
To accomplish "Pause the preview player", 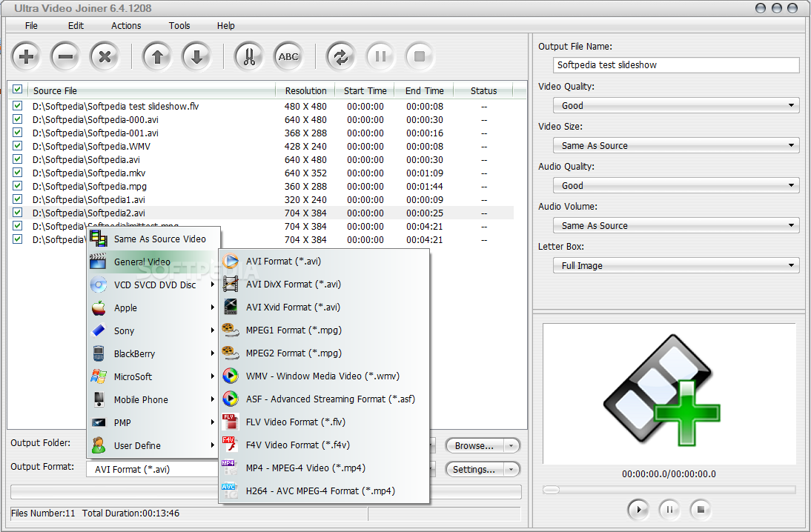I will [669, 510].
